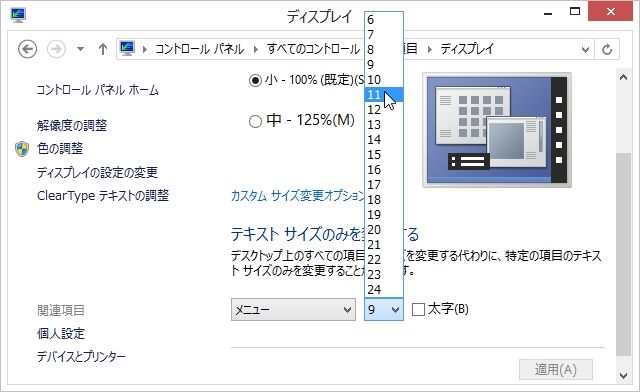The image size is (640, 392).
Task: Select the 中 - 125%(M) radio button
Action: click(255, 121)
